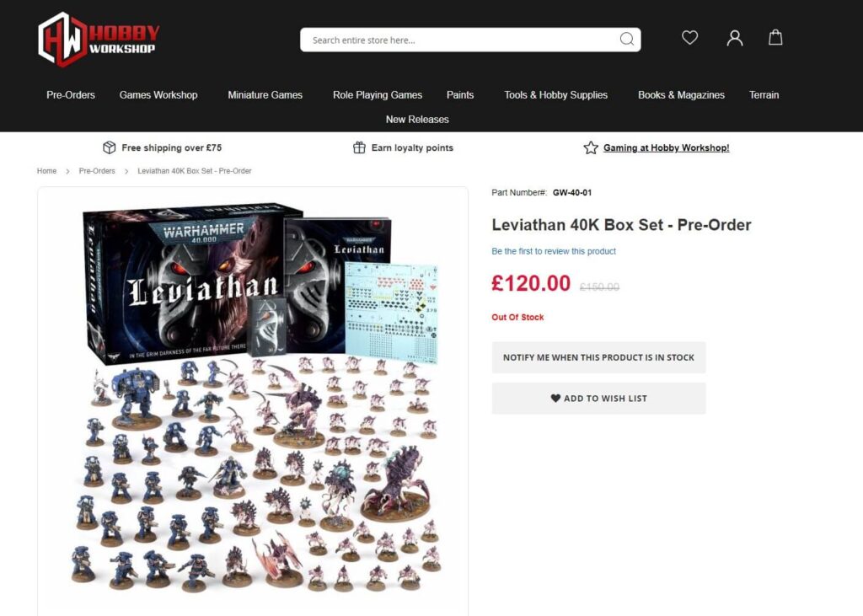The image size is (863, 616).
Task: Select Tools & Hobby Supplies menu
Action: 556,94
